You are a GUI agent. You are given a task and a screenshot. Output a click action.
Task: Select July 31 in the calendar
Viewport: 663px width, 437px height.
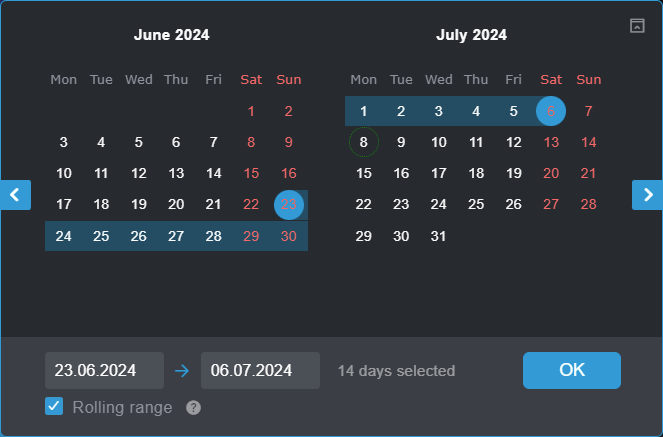(439, 236)
